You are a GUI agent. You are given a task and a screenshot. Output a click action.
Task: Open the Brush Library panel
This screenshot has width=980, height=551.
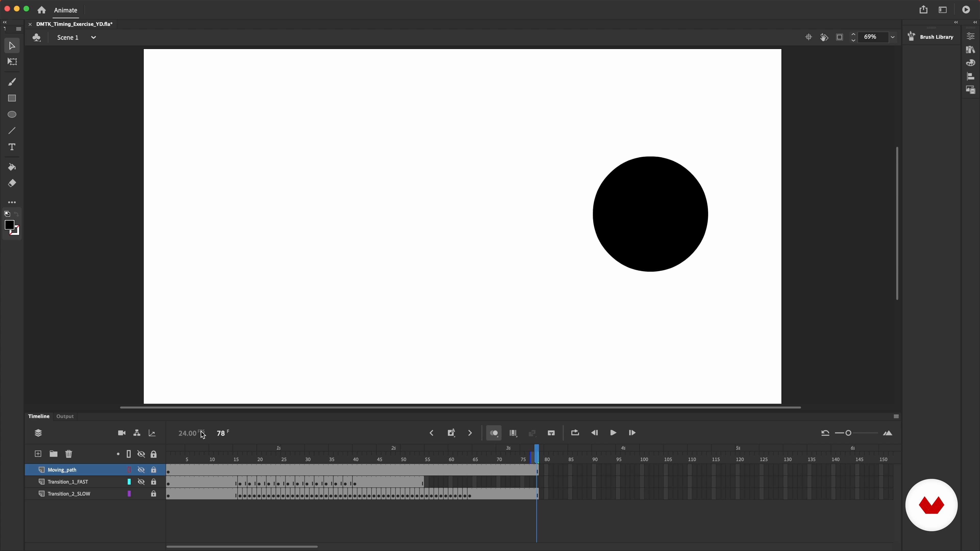(930, 36)
